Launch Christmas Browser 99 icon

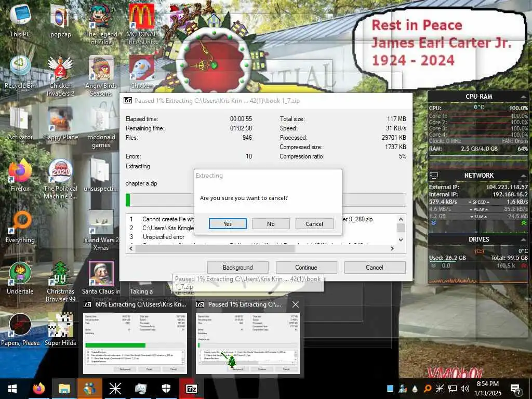point(60,282)
